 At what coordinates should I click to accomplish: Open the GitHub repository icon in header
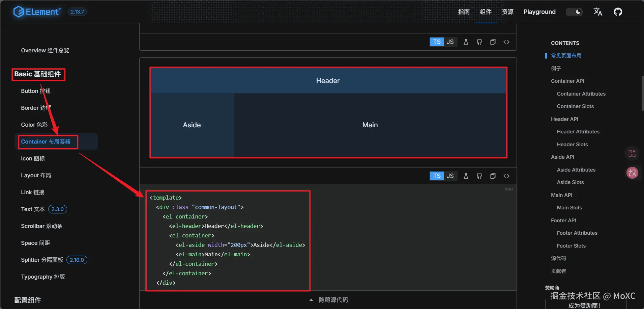point(618,12)
